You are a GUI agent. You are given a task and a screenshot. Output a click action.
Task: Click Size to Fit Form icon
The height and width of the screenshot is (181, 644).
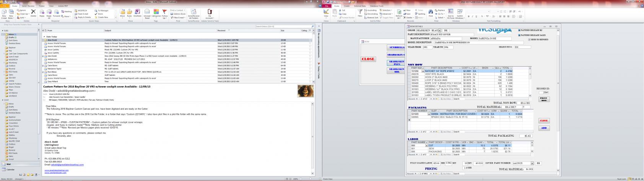(x=450, y=14)
